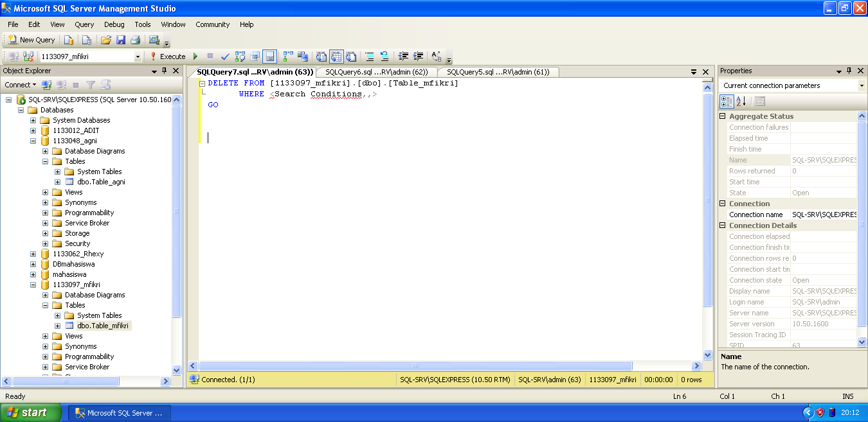Decrease indent using the toolbar icon
The height and width of the screenshot is (422, 868).
[403, 57]
